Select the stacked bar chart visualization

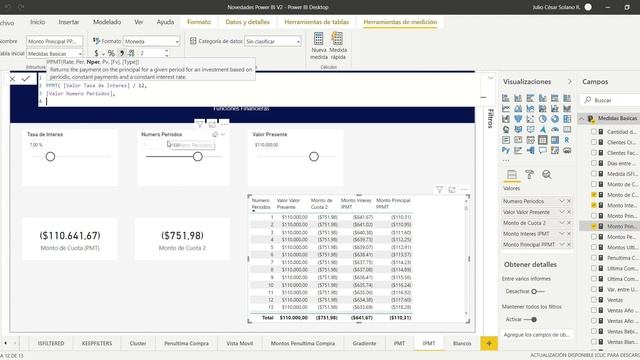pyautogui.click(x=506, y=98)
